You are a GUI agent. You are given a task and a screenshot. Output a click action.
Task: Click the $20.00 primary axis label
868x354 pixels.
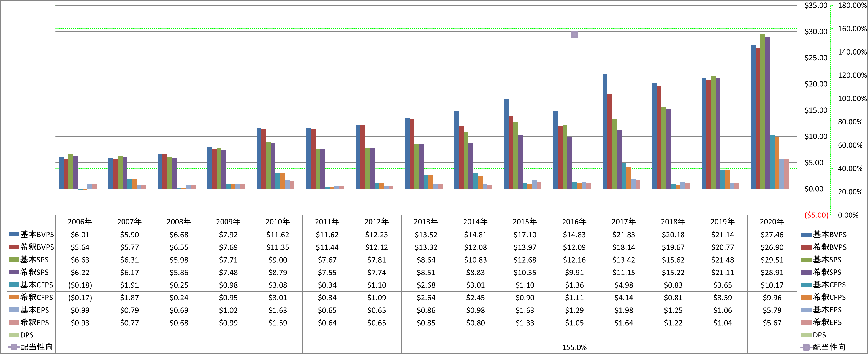816,84
